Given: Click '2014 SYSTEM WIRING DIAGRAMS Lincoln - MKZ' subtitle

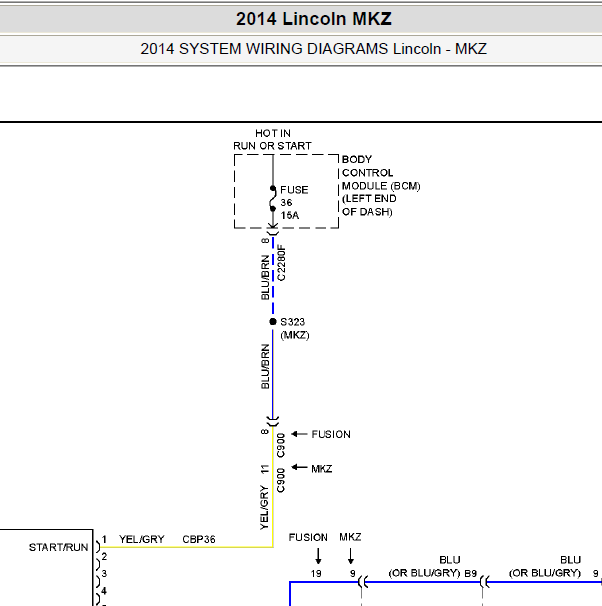Looking at the screenshot, I should (313, 49).
